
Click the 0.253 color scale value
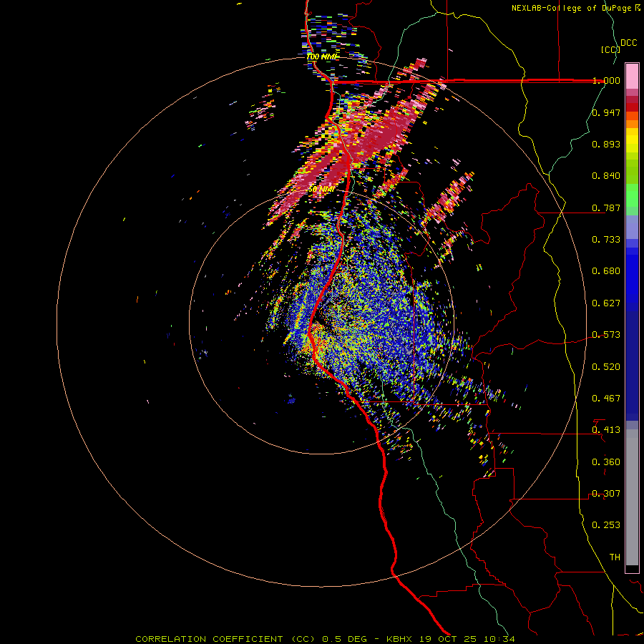[x=606, y=525]
